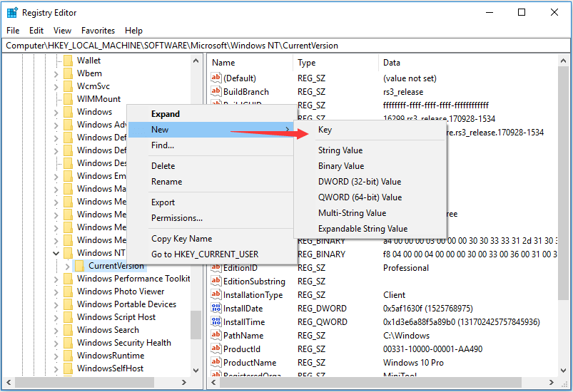Click the registry path address bar

tap(285, 46)
